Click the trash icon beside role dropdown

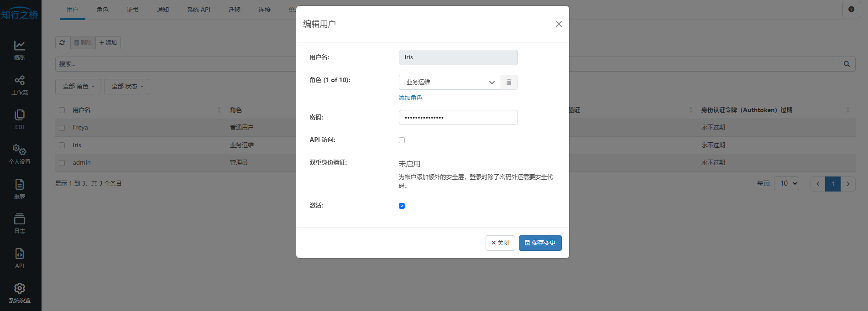[x=509, y=83]
